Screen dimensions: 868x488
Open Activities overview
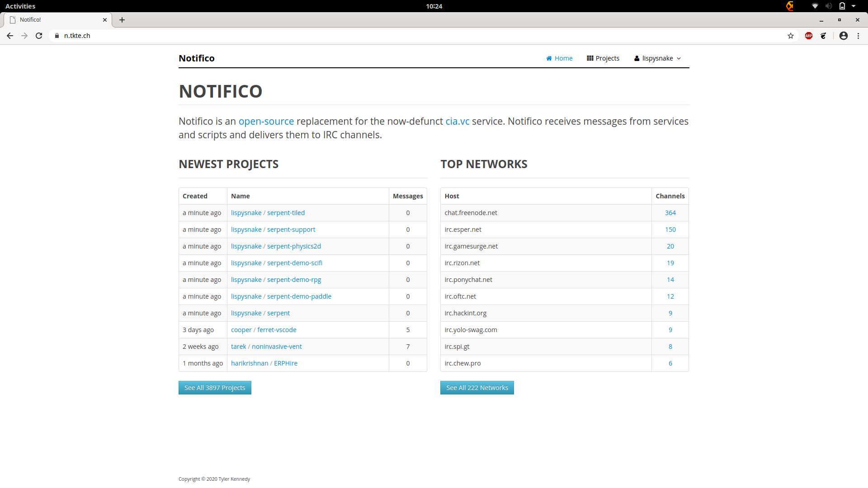(x=20, y=6)
